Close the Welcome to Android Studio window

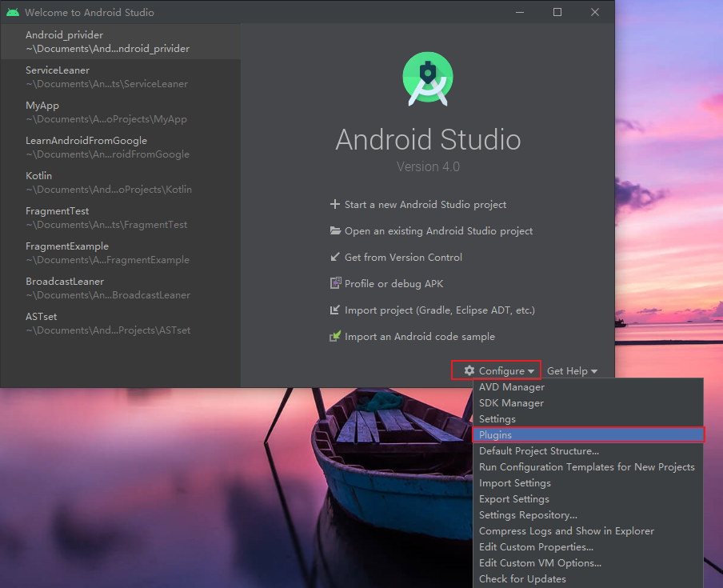click(x=595, y=13)
